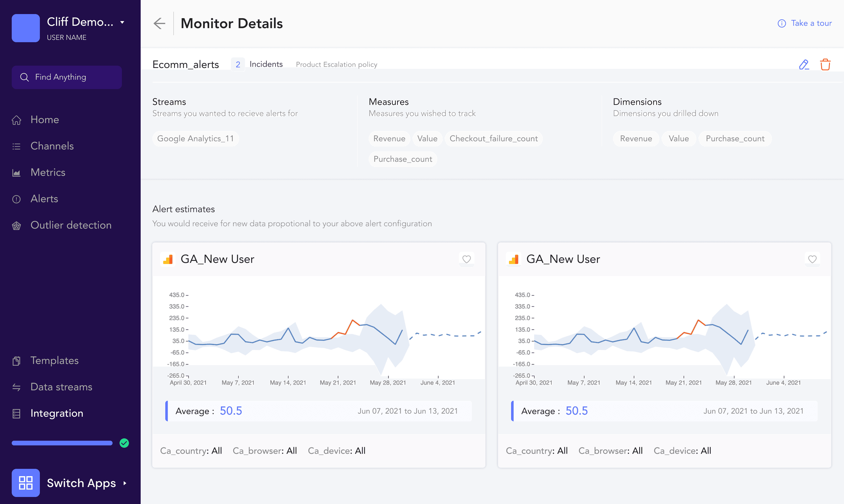
Task: Favorite the second GA_New User chart
Action: 812,259
